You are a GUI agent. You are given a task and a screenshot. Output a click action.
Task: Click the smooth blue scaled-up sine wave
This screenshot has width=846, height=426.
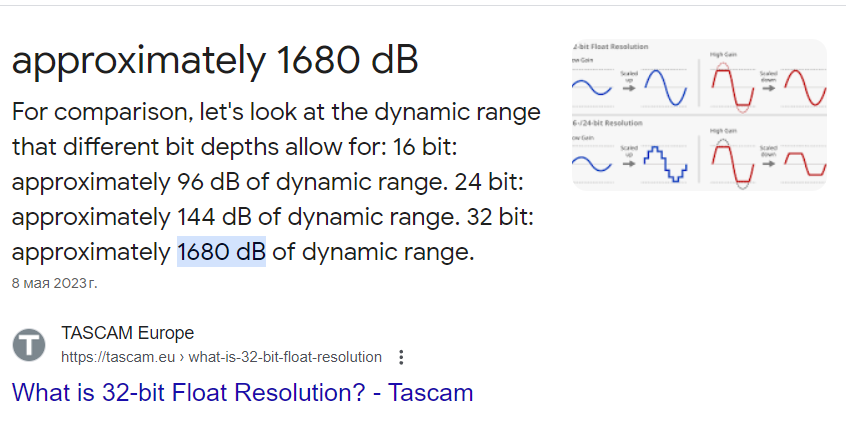point(662,88)
